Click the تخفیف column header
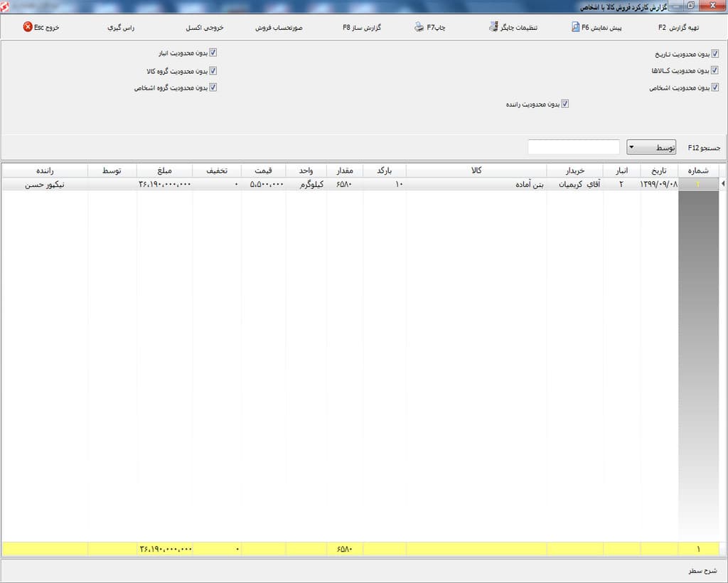 [217, 171]
